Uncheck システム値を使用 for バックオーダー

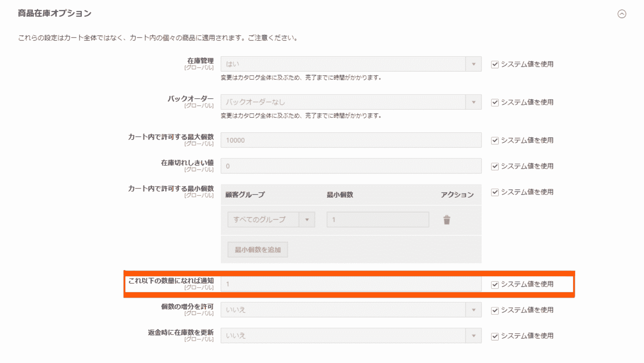click(x=495, y=102)
